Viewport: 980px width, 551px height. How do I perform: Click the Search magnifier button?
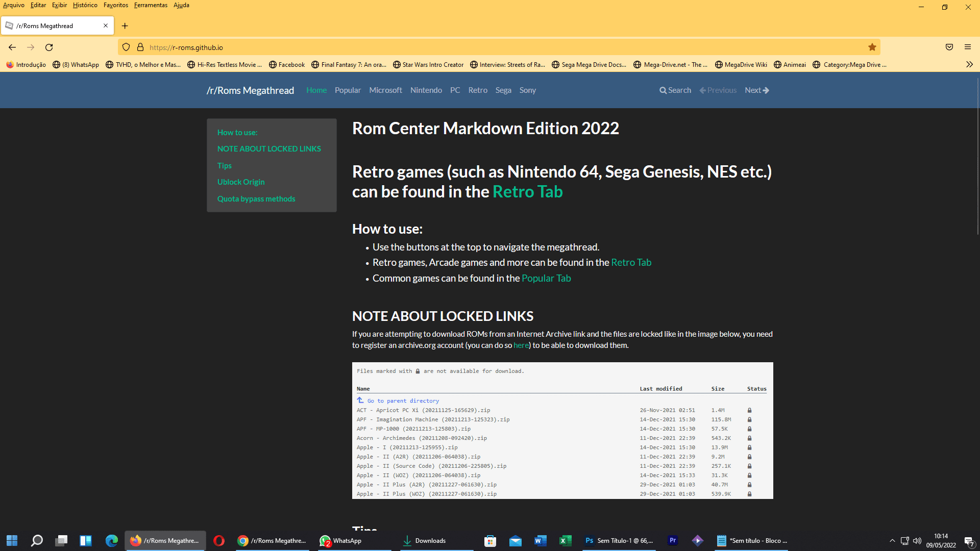(x=675, y=90)
